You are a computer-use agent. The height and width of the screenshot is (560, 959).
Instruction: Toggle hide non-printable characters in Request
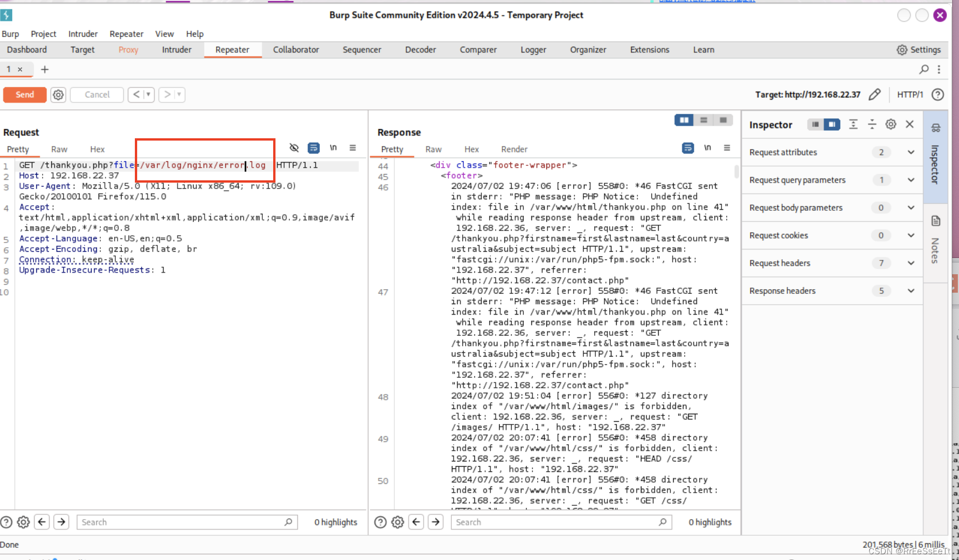tap(294, 148)
